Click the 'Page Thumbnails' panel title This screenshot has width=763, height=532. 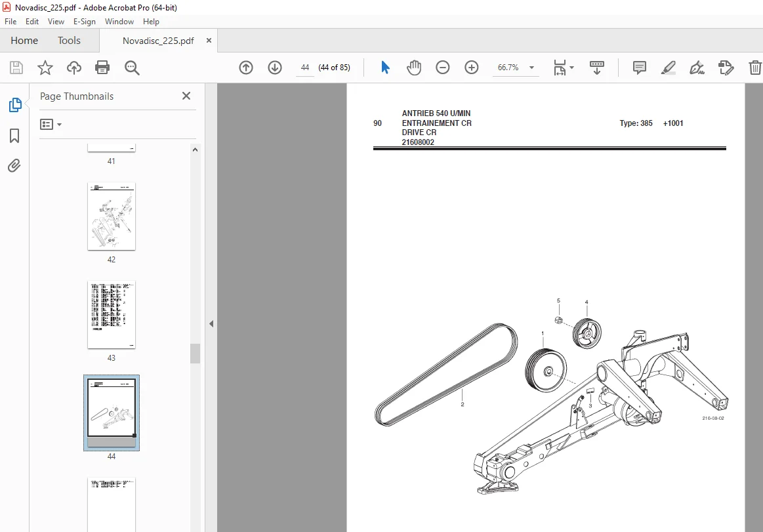tap(76, 96)
